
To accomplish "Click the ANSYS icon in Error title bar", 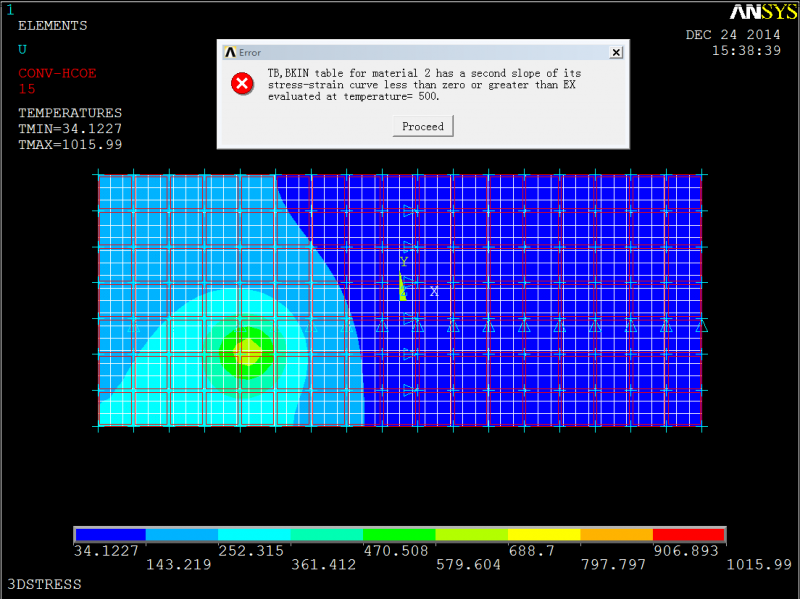I will point(230,52).
